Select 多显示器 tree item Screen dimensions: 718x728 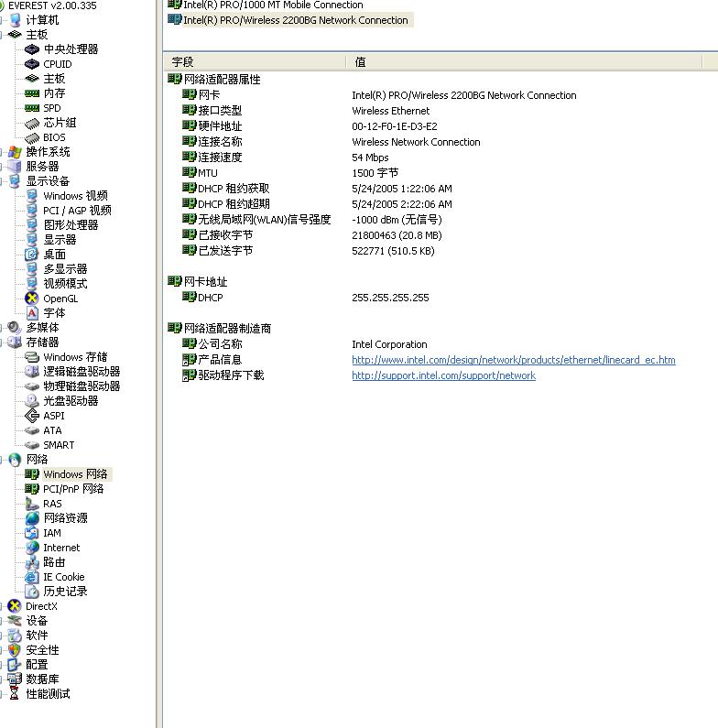(65, 269)
